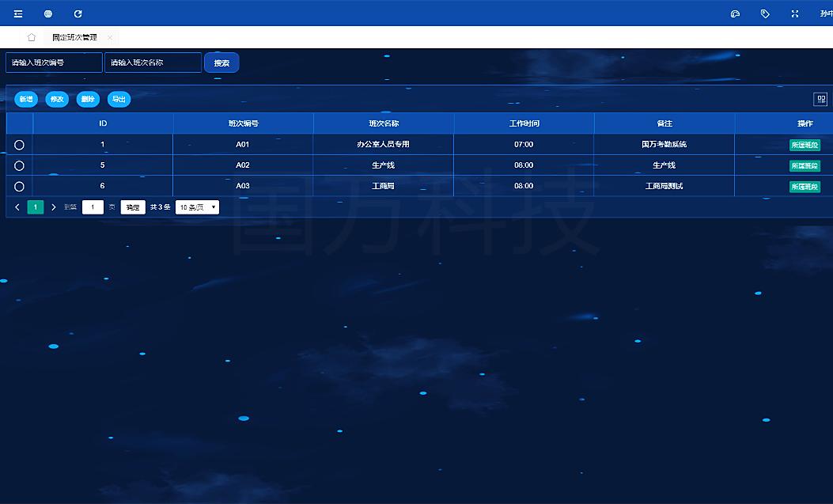Open the column filter icon
The image size is (833, 504).
pyautogui.click(x=821, y=100)
